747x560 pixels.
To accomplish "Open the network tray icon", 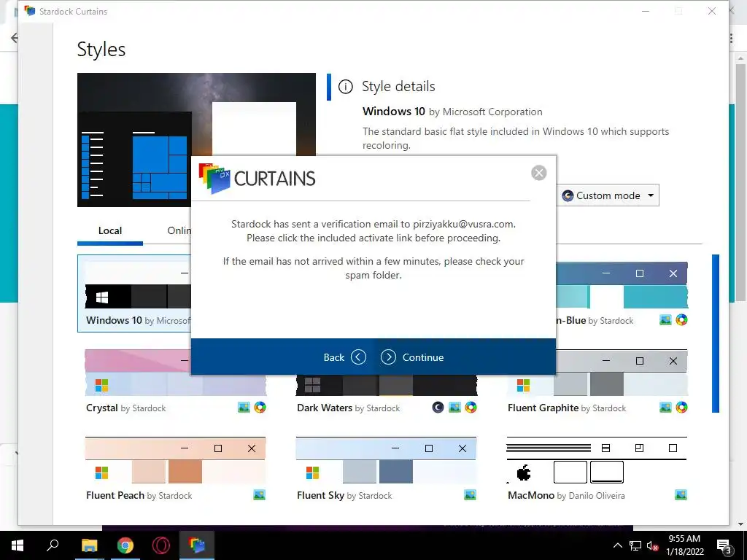I will 635,545.
